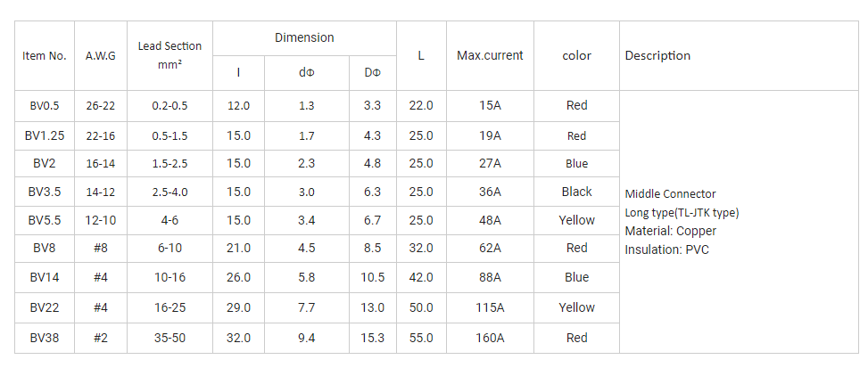Select the BV3.5 item cell
The height and width of the screenshot is (368, 868).
point(45,192)
